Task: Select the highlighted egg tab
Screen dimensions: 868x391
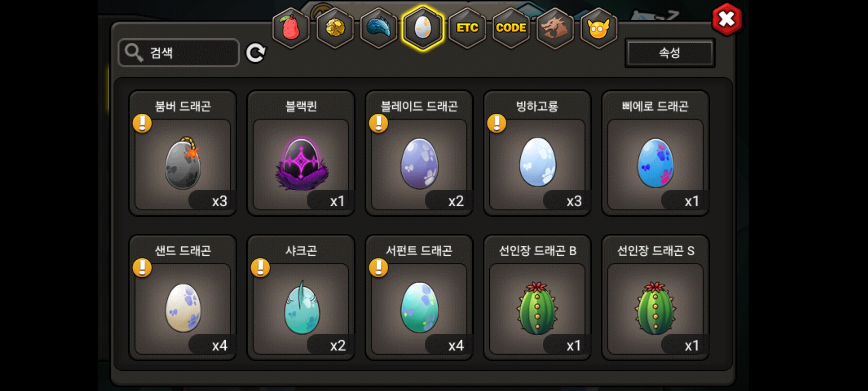Action: 422,28
